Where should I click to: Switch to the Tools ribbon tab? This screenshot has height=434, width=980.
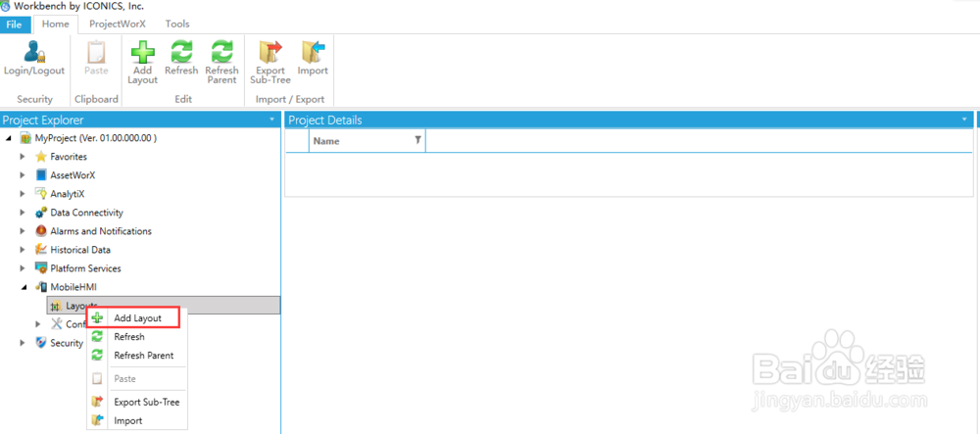177,24
